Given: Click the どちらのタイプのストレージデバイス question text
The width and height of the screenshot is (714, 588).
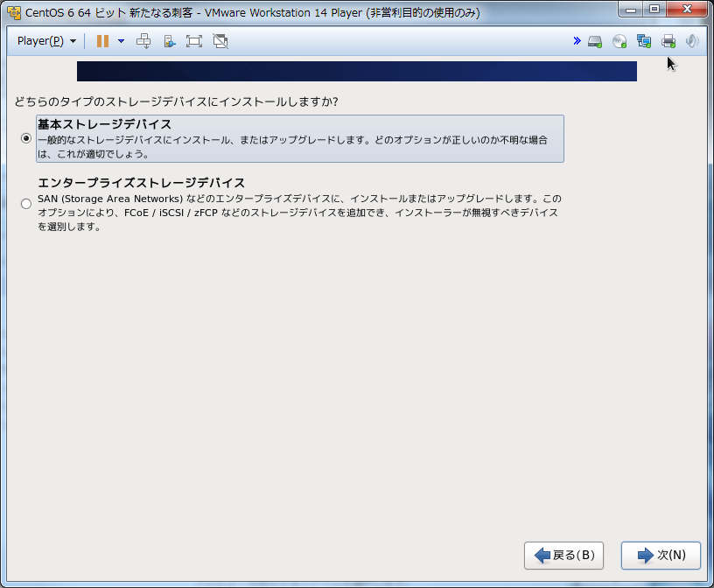Looking at the screenshot, I should tap(176, 101).
